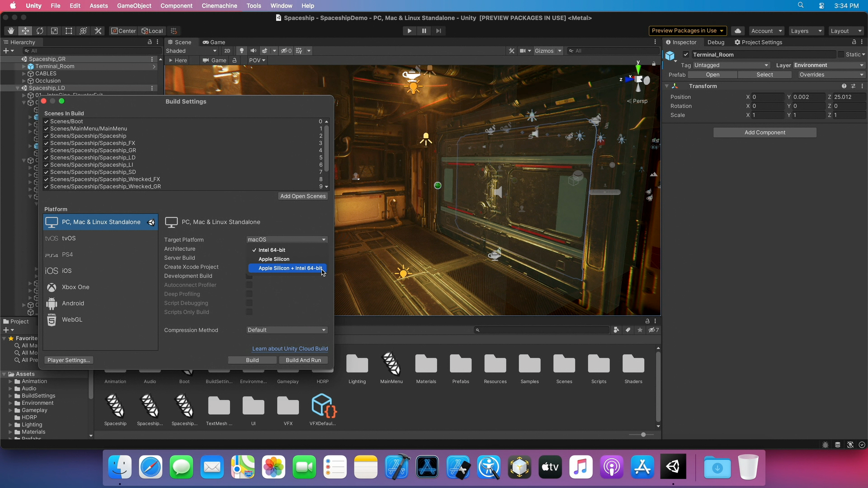Select the tvOS platform
The image size is (868, 488).
click(100, 238)
